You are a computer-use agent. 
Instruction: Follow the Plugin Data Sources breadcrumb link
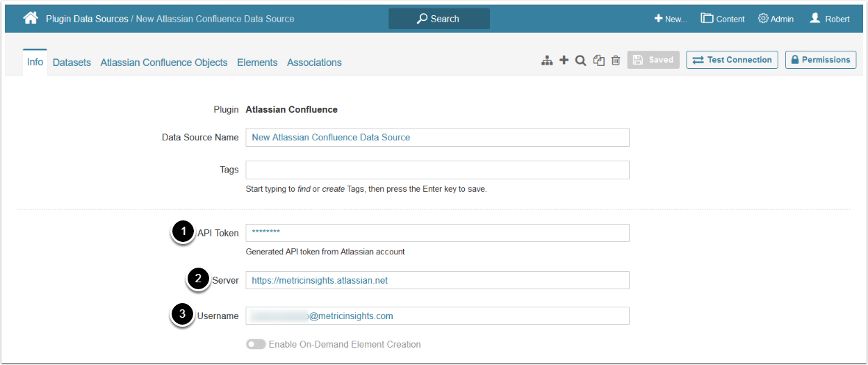[x=87, y=19]
